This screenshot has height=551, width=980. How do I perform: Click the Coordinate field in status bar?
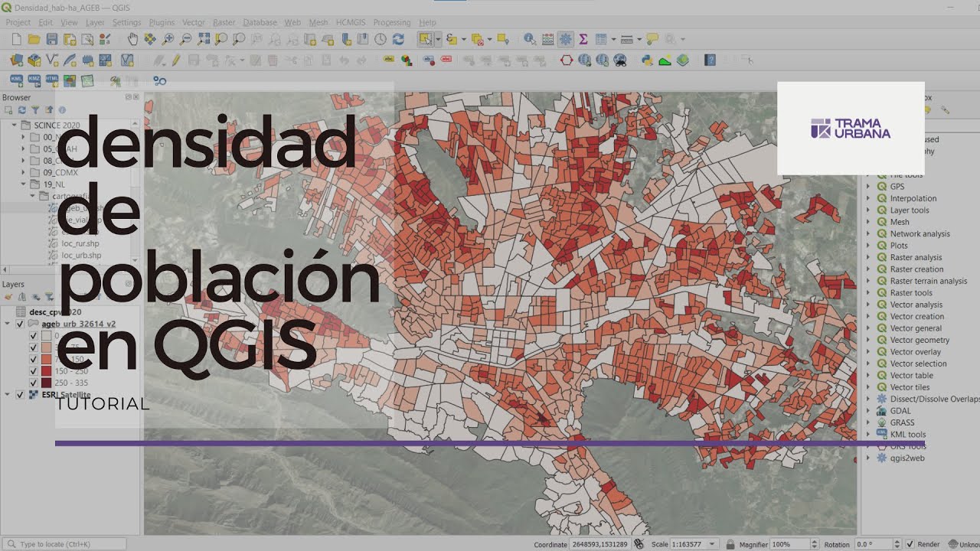coord(599,544)
